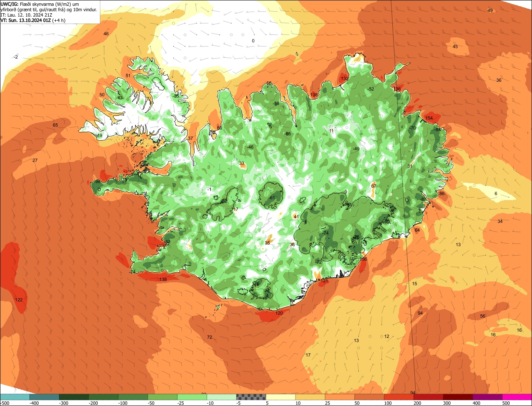Click the flux value '154' on the east coast
Screen dimensions: 532x406
tap(429, 118)
